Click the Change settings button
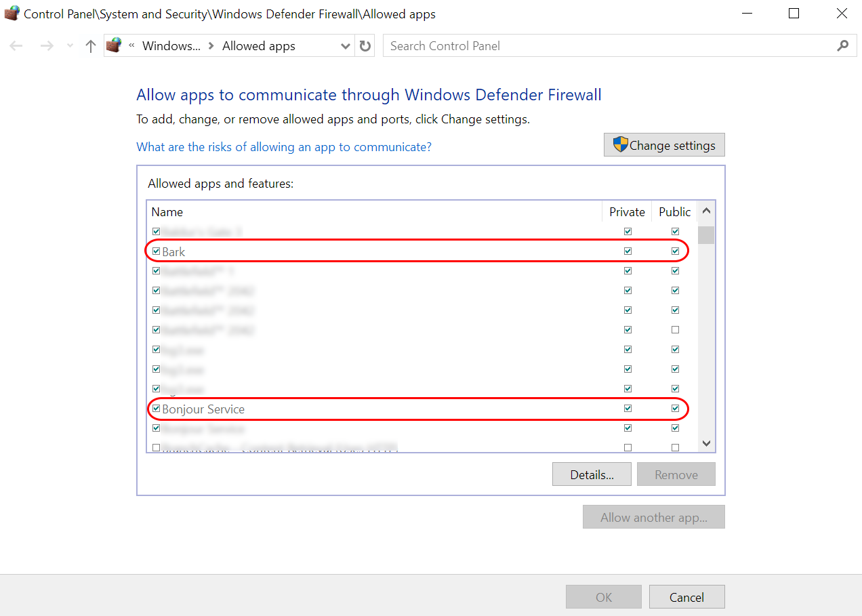Image resolution: width=862 pixels, height=616 pixels. click(x=664, y=145)
